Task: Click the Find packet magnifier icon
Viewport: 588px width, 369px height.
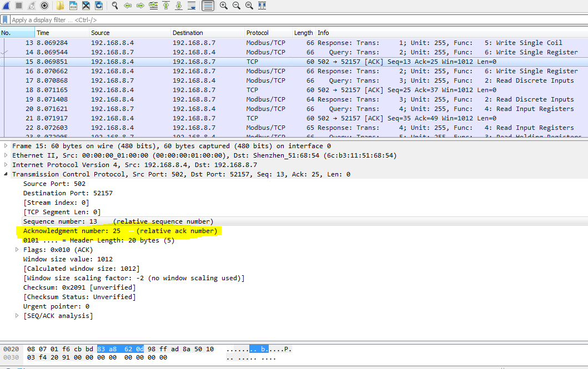Action: (x=115, y=5)
